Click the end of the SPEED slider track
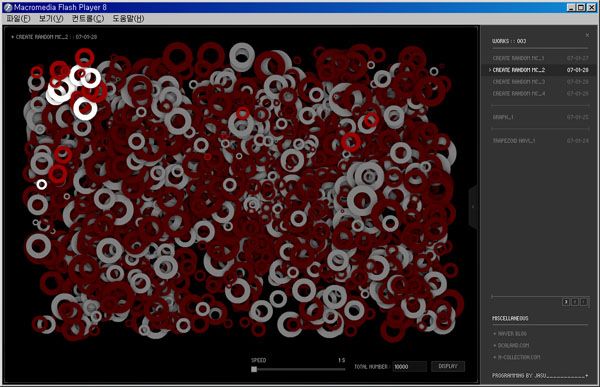This screenshot has width=600, height=387. click(344, 369)
